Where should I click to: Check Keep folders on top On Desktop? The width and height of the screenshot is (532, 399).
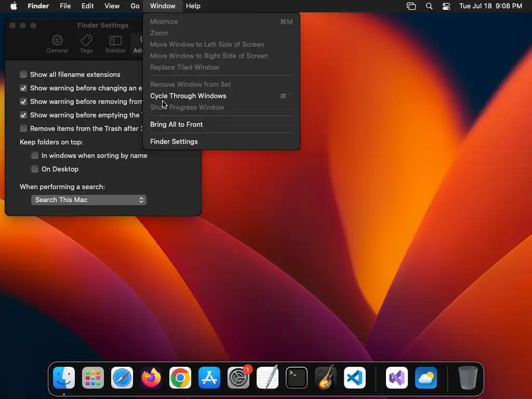pos(35,169)
